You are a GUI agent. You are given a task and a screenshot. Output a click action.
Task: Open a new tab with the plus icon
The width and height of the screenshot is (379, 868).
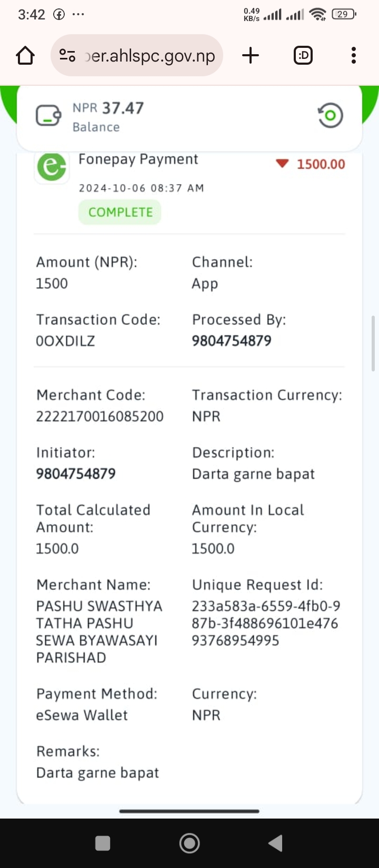pos(251,55)
